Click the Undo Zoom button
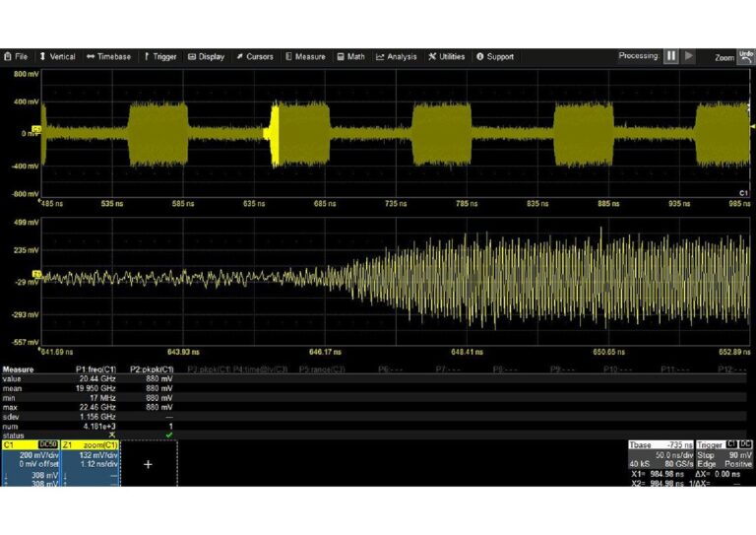Image resolution: width=756 pixels, height=535 pixels. click(746, 57)
